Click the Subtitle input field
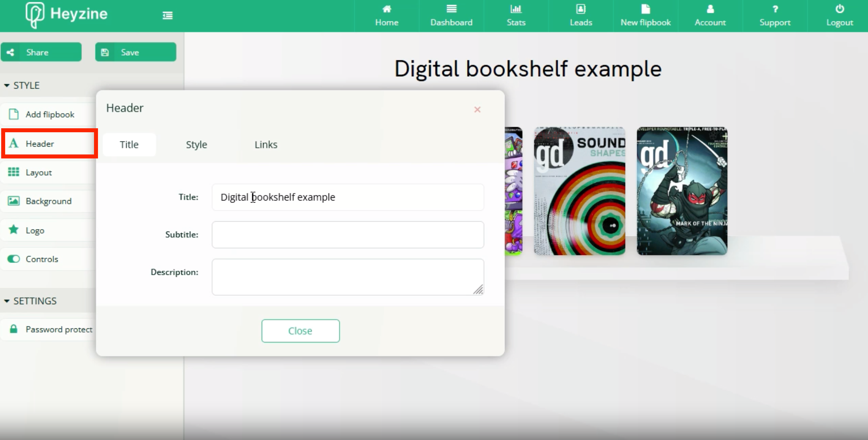 pos(347,235)
